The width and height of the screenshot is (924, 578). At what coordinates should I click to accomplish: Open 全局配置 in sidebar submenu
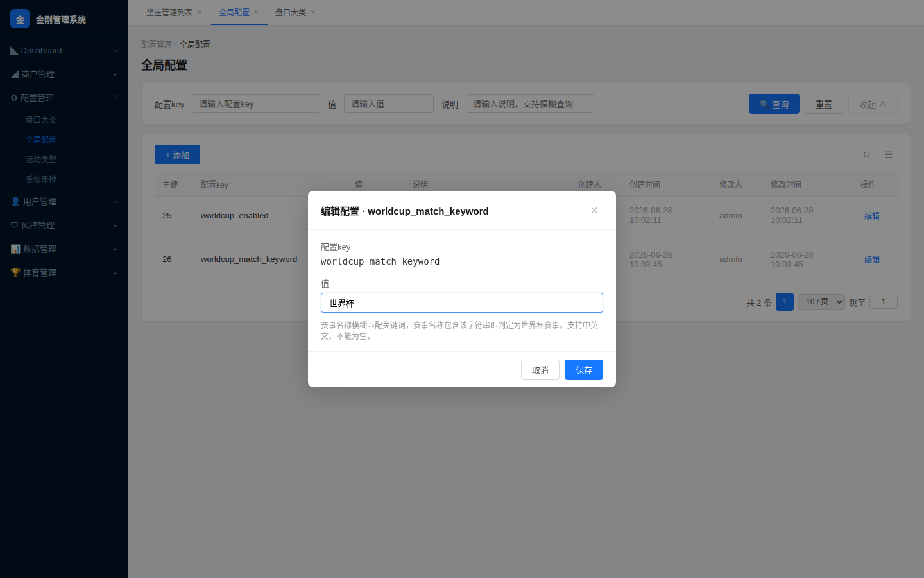41,139
